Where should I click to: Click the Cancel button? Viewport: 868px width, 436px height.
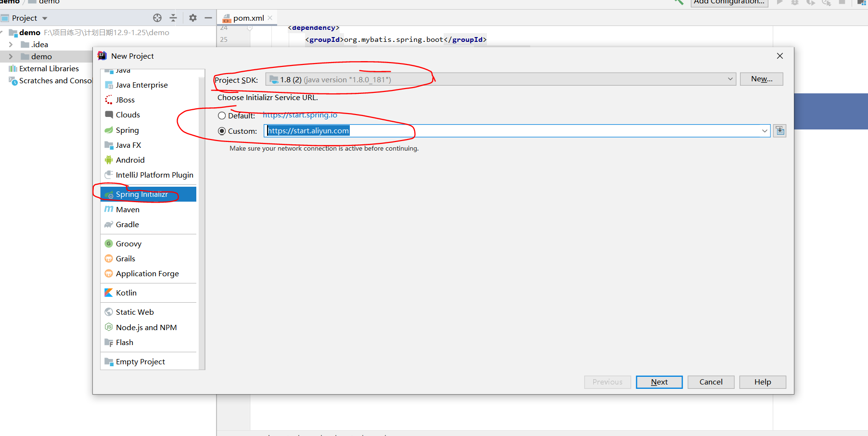711,382
